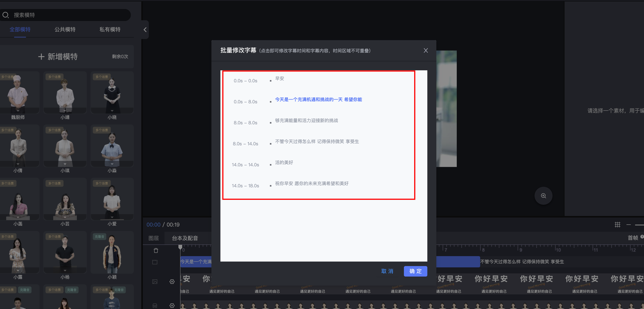Edit the time range 8.0s – 8.0s
Image resolution: width=644 pixels, height=309 pixels.
[x=246, y=123]
